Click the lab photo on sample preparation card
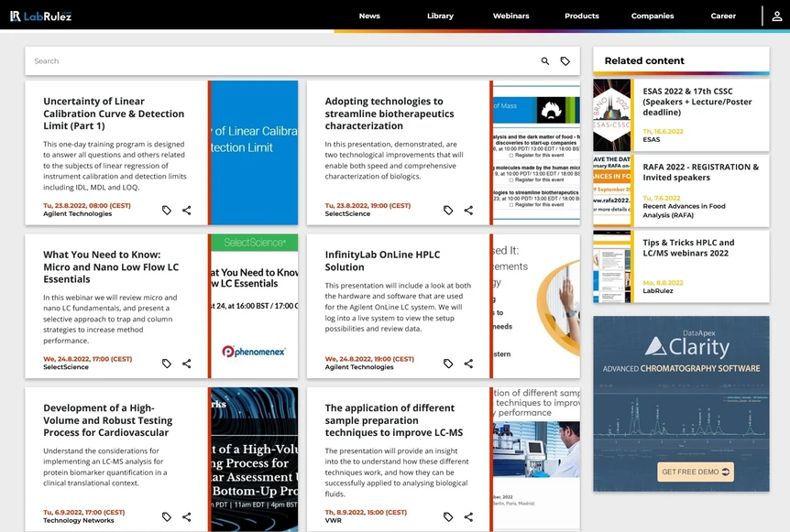The image size is (790, 532). pos(536,450)
